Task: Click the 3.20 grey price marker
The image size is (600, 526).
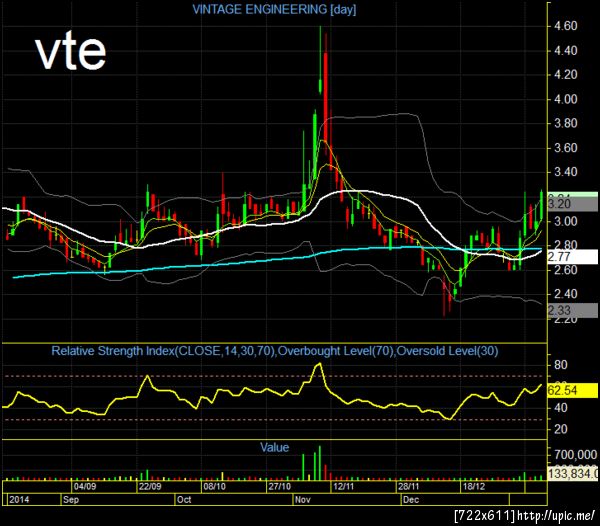Action: (x=572, y=204)
